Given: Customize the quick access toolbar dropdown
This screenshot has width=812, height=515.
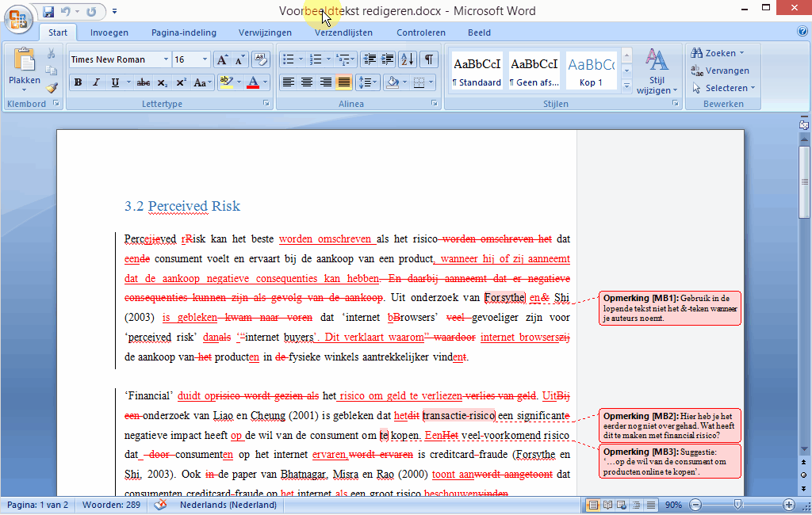Looking at the screenshot, I should [114, 11].
